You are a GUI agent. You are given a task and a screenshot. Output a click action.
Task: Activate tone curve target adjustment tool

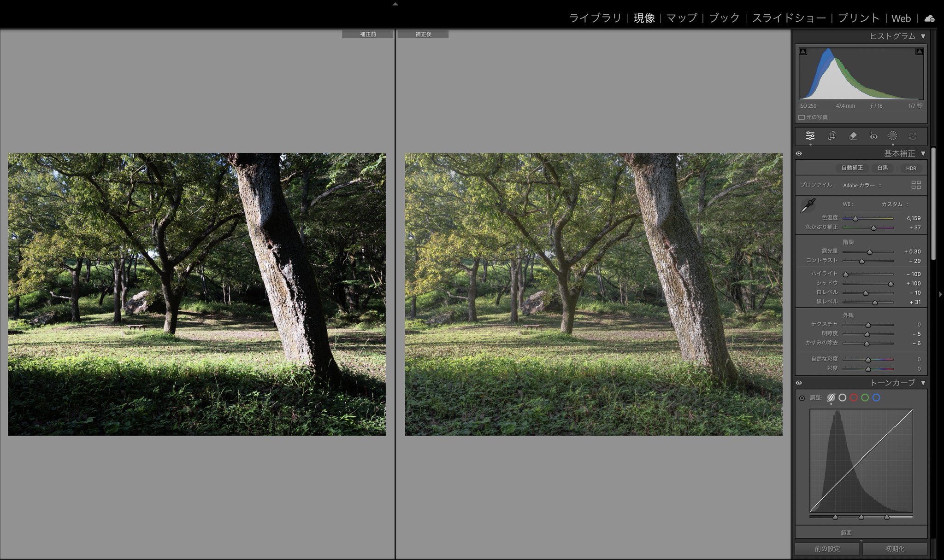802,398
